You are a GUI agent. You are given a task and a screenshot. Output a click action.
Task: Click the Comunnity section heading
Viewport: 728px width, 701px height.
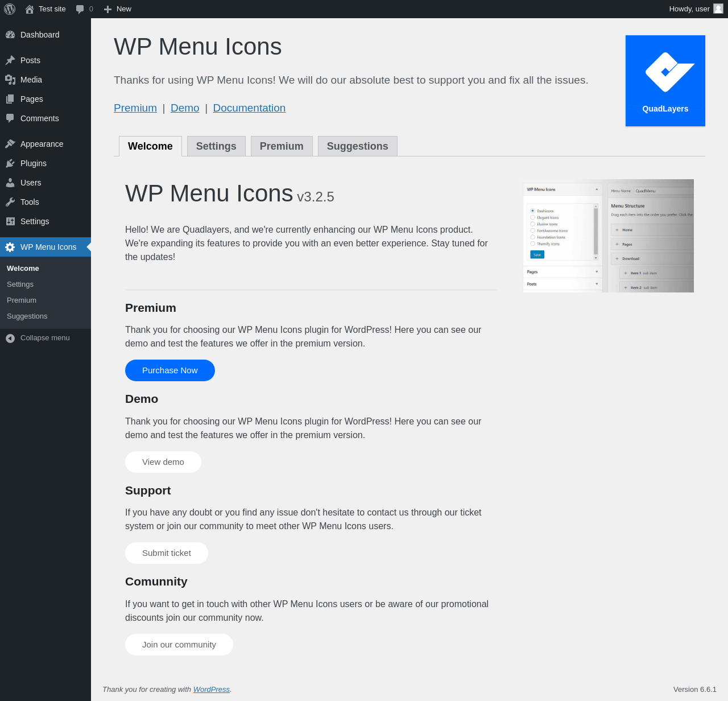pos(156,582)
